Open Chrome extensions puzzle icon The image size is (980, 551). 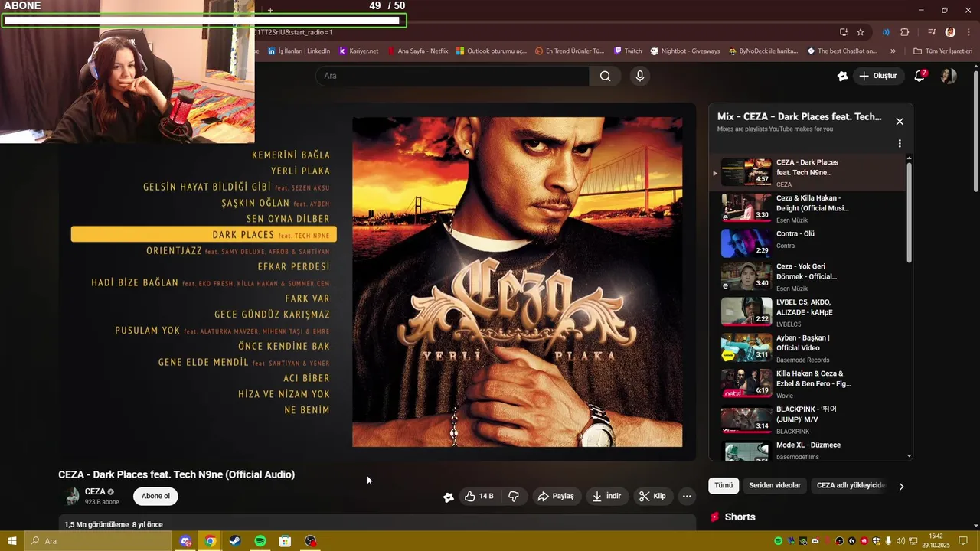pos(905,32)
